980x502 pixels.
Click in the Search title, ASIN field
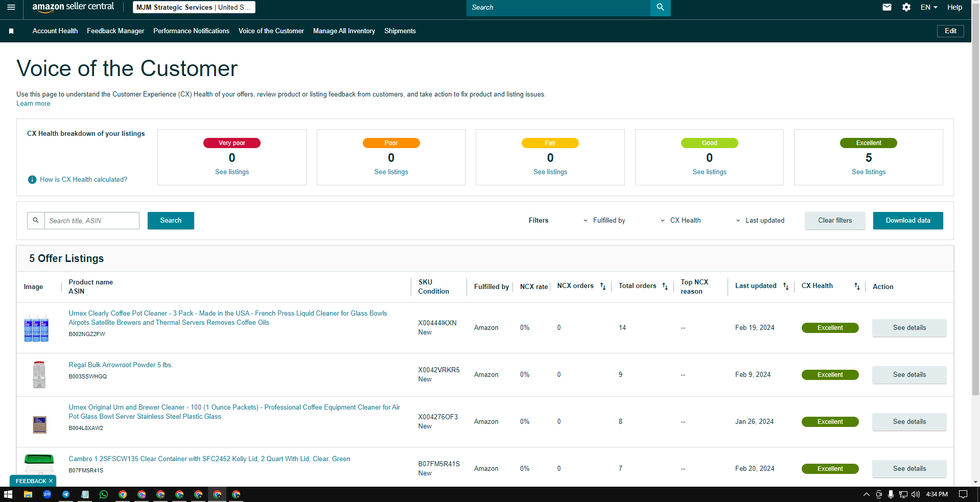point(92,221)
